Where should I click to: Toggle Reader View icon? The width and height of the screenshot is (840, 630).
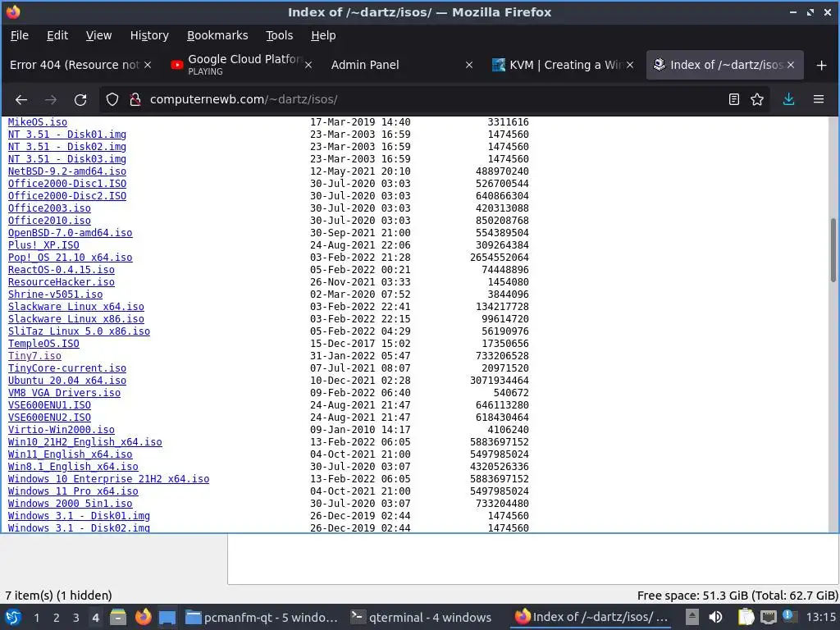point(734,99)
